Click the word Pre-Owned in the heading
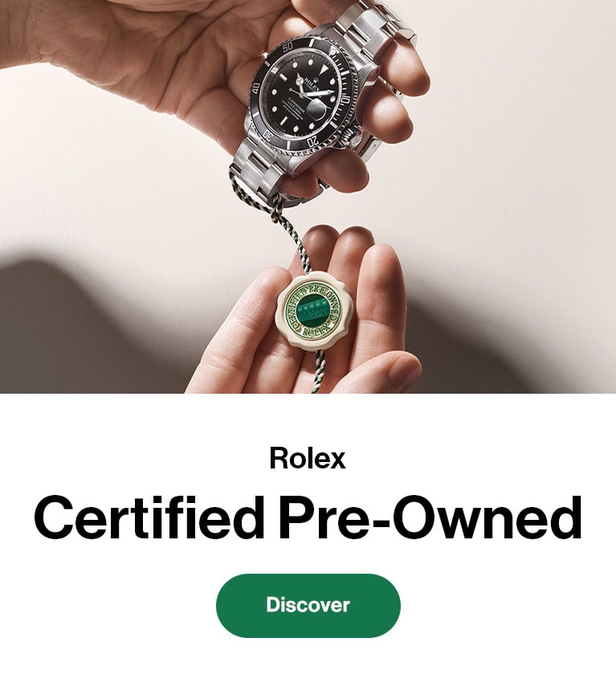This screenshot has width=616, height=683. click(x=430, y=517)
